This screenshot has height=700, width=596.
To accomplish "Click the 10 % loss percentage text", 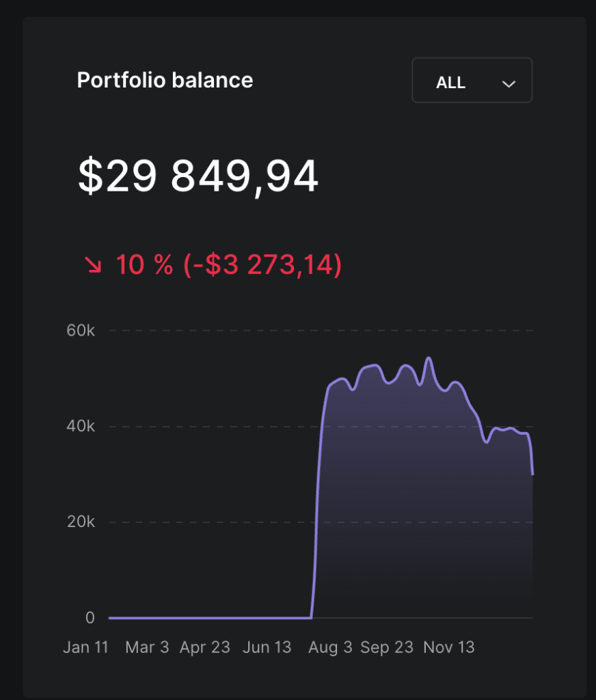I will (x=144, y=265).
